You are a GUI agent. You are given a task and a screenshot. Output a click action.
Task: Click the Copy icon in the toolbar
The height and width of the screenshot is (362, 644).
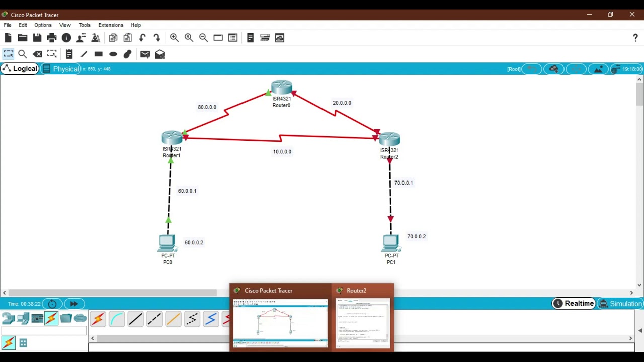(113, 38)
